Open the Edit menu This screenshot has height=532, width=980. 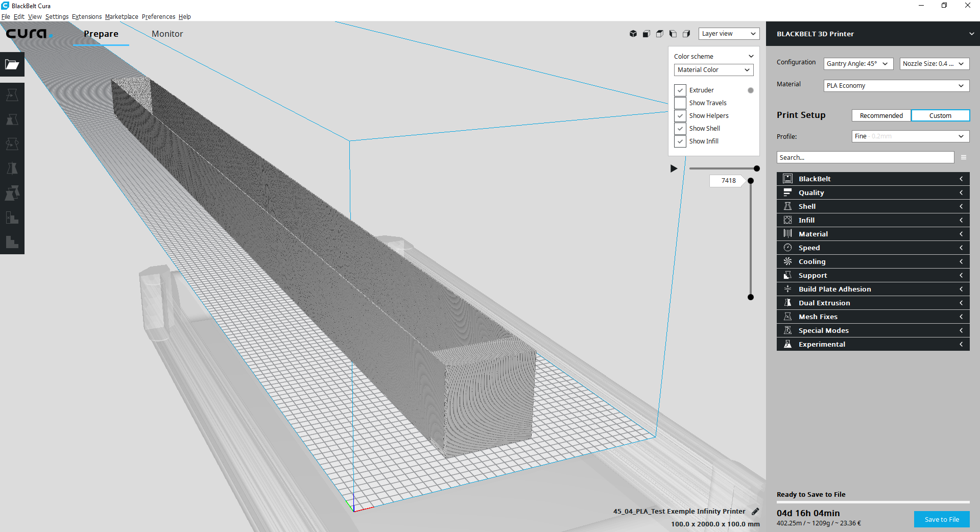coord(19,17)
